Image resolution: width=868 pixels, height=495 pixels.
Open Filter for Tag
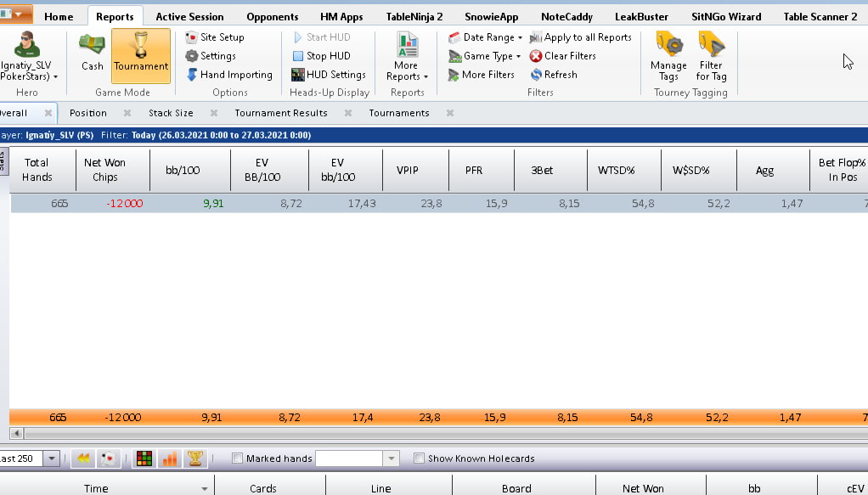click(712, 57)
